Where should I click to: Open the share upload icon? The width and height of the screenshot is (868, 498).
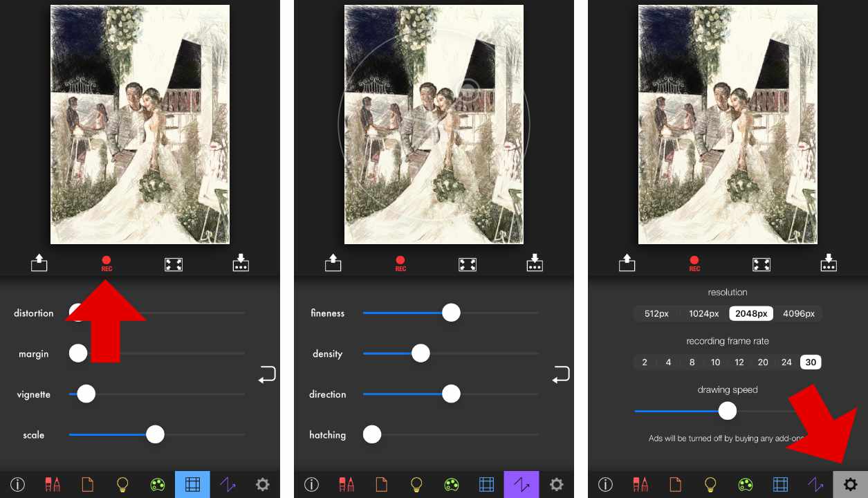coord(39,264)
